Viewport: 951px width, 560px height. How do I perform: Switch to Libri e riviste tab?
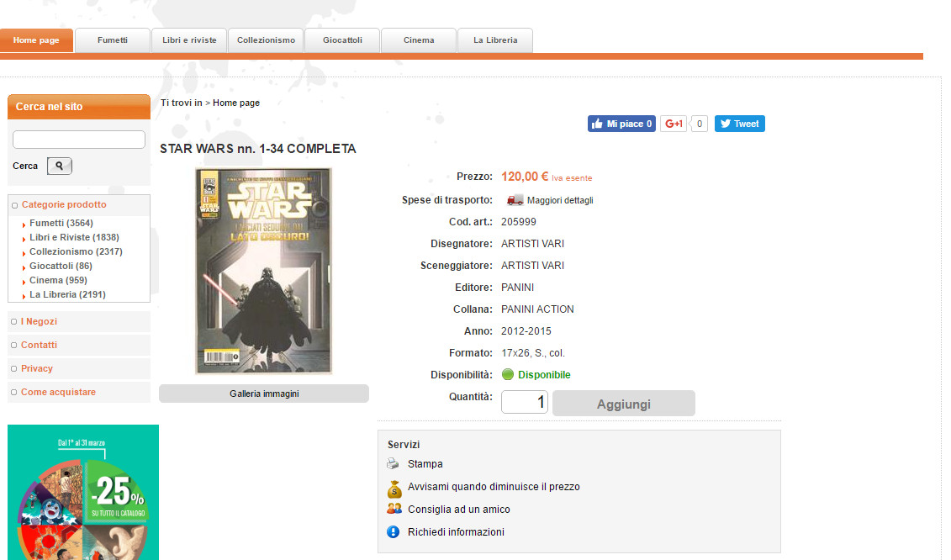tap(189, 40)
